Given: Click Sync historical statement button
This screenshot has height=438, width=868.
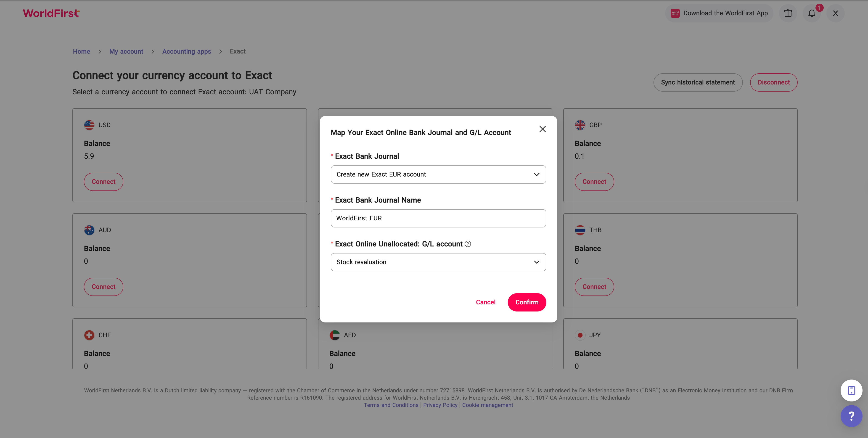Looking at the screenshot, I should pos(698,82).
